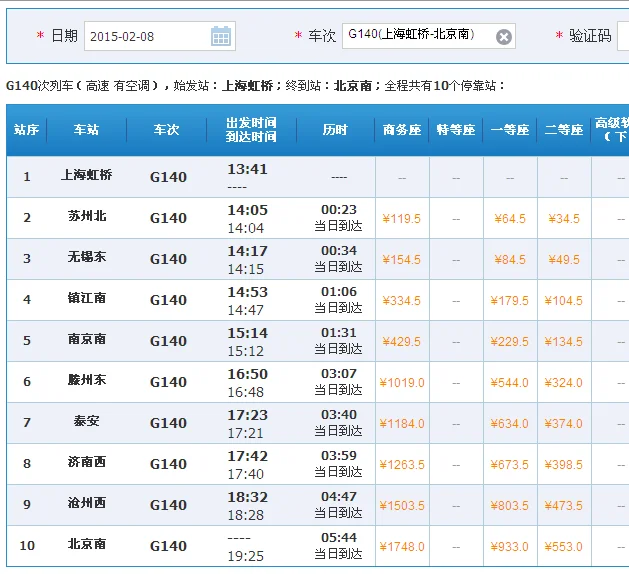Click the 历时 column header
This screenshot has height=574, width=629.
tap(335, 130)
